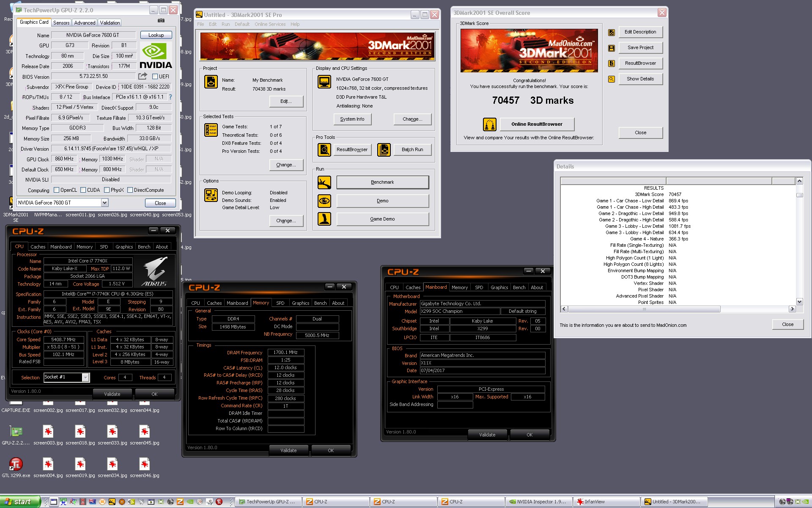Open screen003.jpg desktop file icon
Image resolution: width=812 pixels, height=508 pixels.
48,431
